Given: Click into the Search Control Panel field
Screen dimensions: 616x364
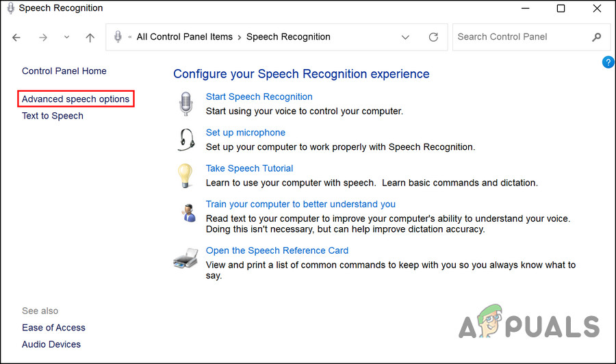Looking at the screenshot, I should [520, 37].
